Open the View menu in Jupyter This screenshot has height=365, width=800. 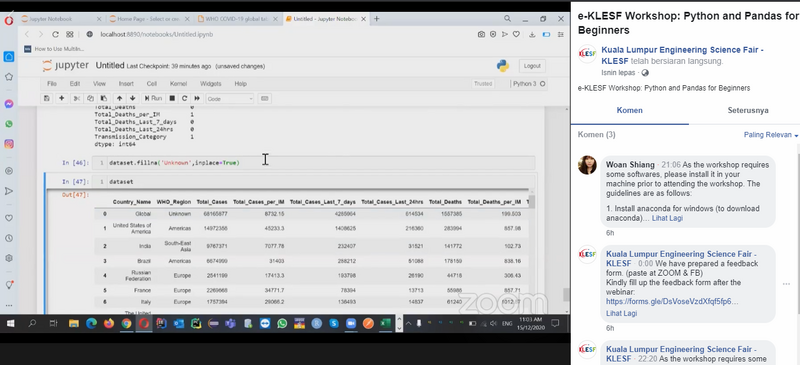[x=99, y=84]
